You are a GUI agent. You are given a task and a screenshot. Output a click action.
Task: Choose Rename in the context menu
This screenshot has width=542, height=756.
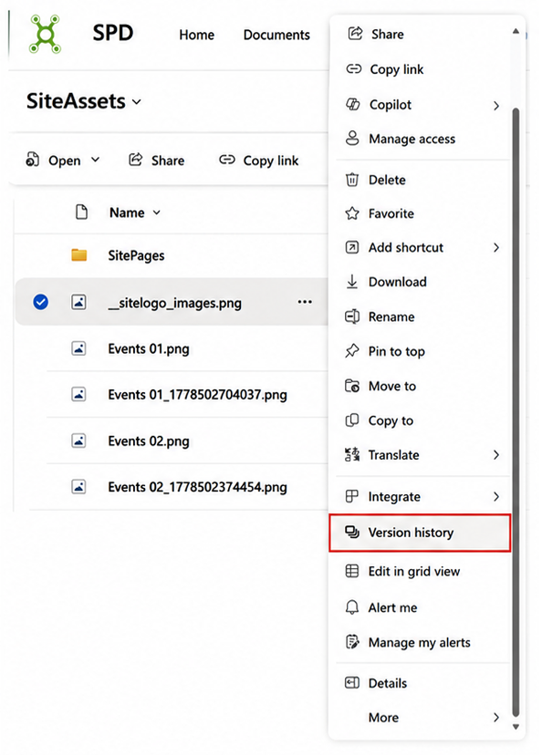tap(420, 316)
